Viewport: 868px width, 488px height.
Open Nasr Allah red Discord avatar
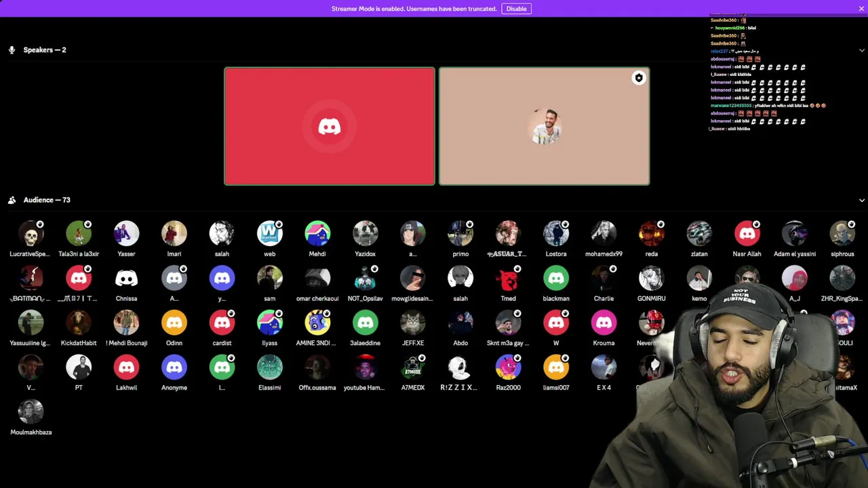pyautogui.click(x=747, y=233)
